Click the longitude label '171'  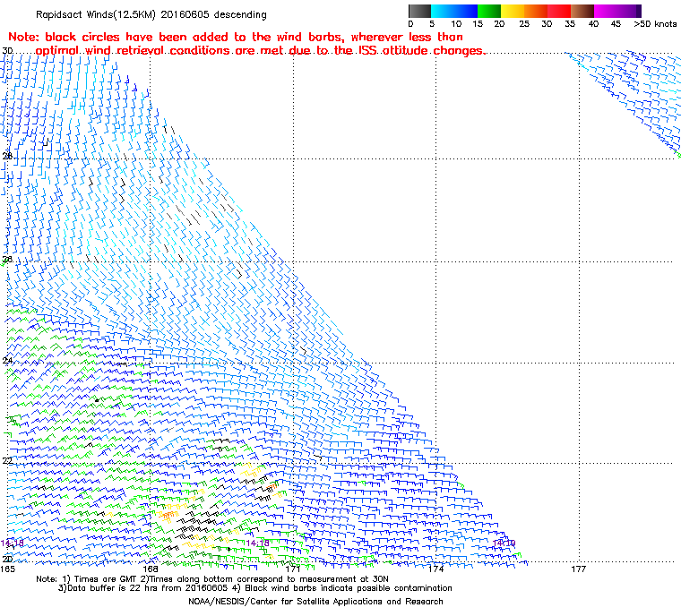point(293,569)
